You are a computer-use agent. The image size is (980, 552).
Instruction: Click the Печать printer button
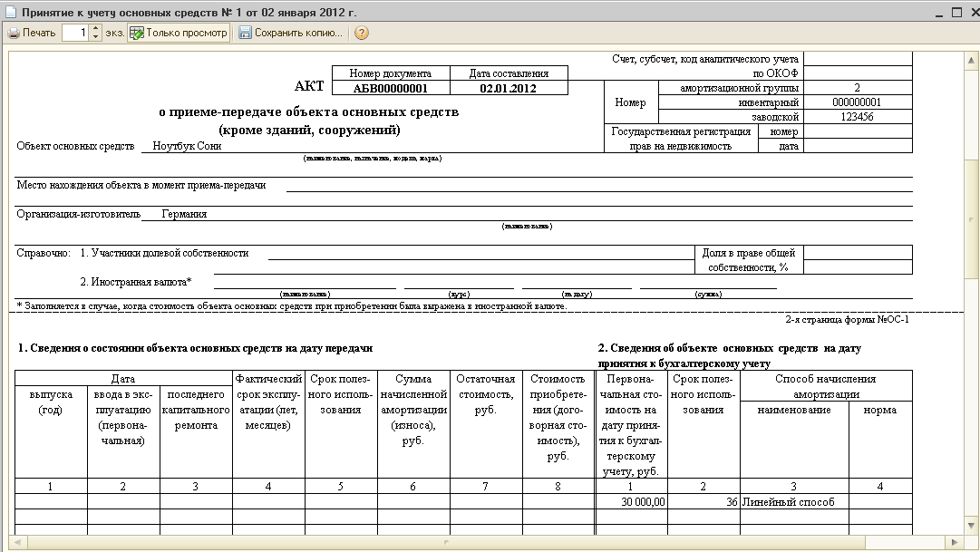[x=32, y=33]
